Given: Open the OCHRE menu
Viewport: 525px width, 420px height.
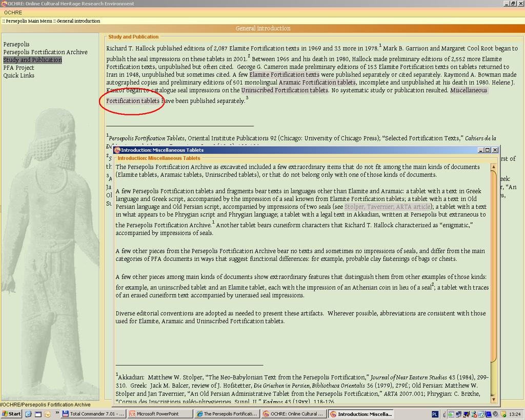Looking at the screenshot, I should [x=13, y=12].
